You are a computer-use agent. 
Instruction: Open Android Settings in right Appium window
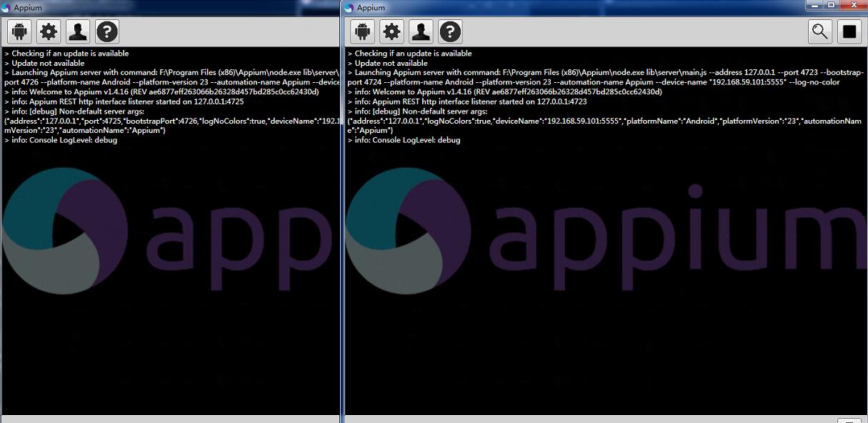click(x=363, y=31)
